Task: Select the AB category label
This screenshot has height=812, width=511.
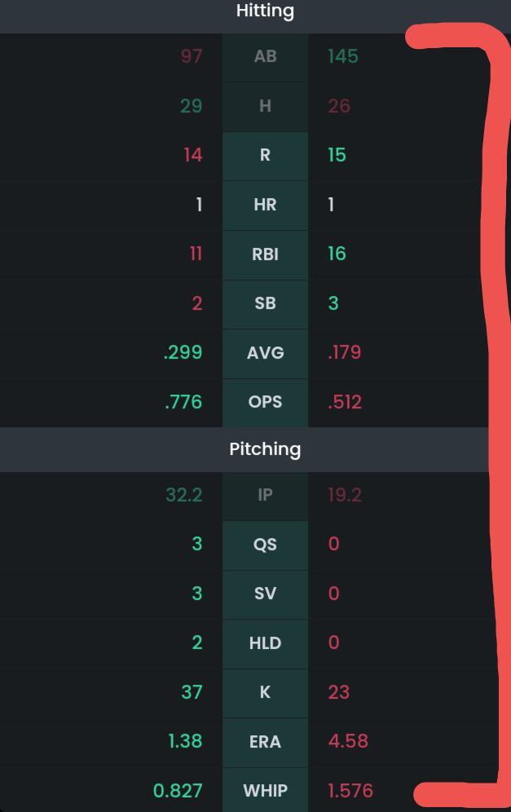Action: [265, 56]
